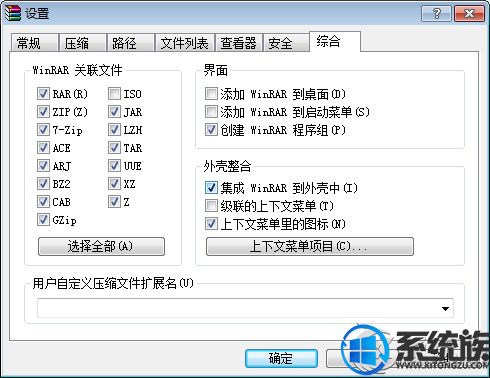Open 上下文菜单项目(C)... button

point(310,247)
